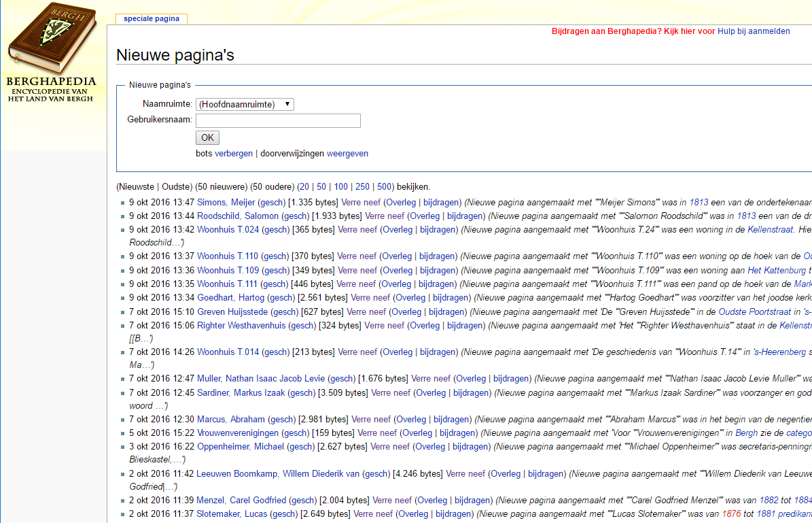The height and width of the screenshot is (523, 812).
Task: Open the 'Woonhuis T.109' page
Action: [x=228, y=270]
